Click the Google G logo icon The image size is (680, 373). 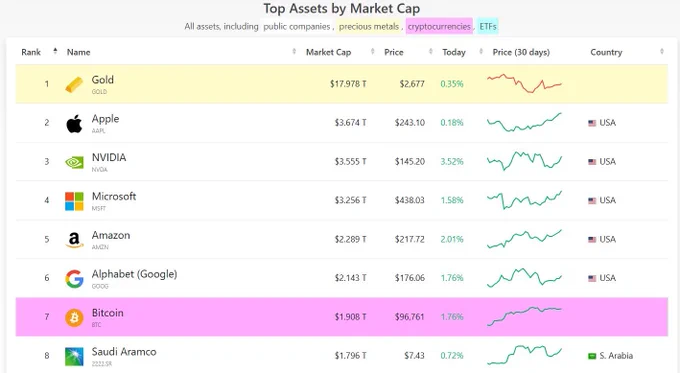74,279
